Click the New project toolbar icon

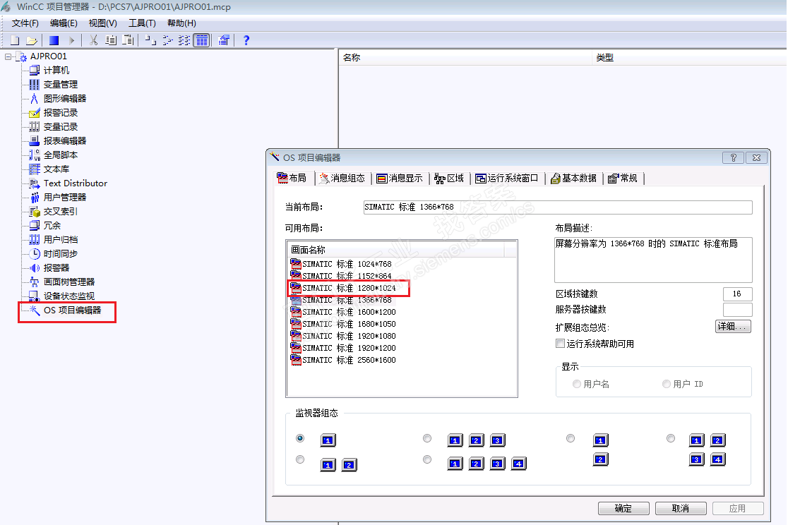pos(15,40)
